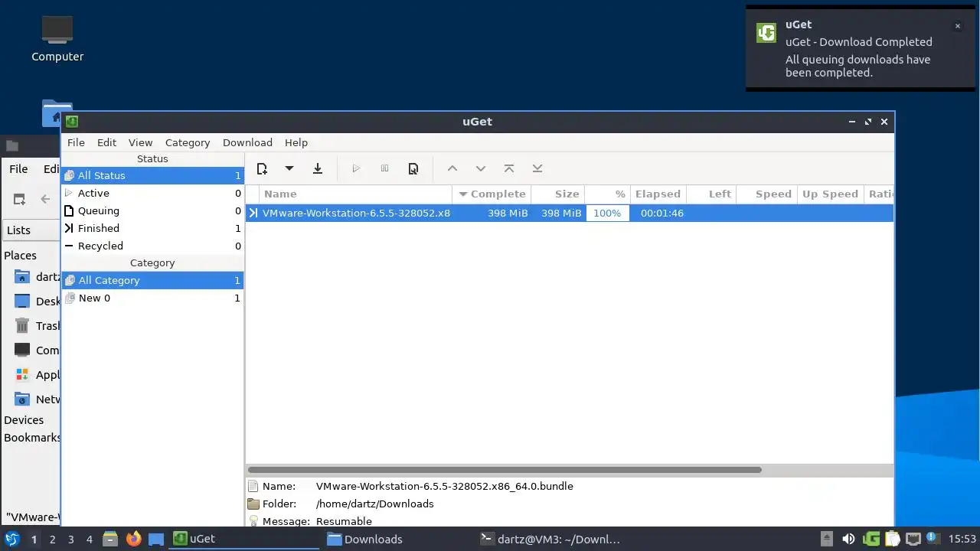Click the move up arrow icon

point(452,168)
